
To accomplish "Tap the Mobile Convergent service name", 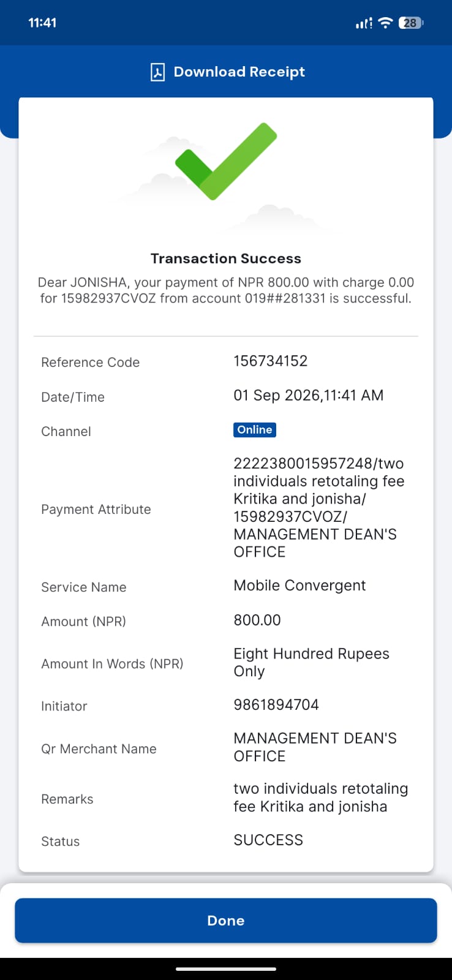I will coord(299,586).
